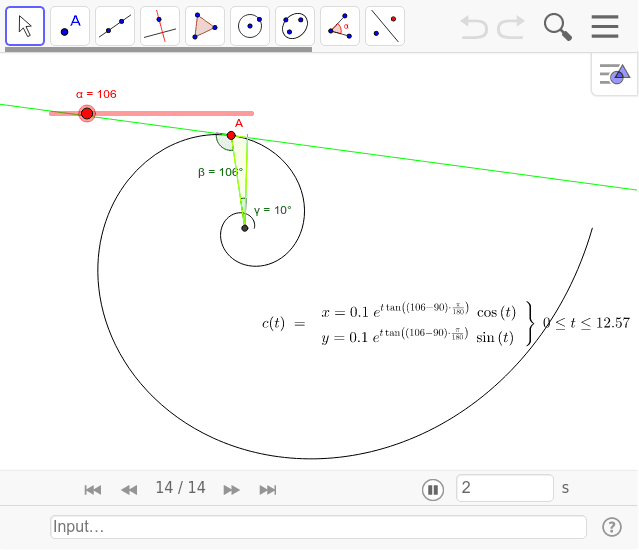Click the playback seconds field
Viewport: 639px width, 550px height.
505,488
